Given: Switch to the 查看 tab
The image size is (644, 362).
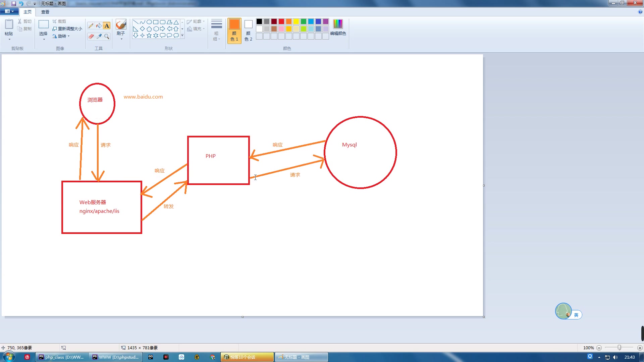Looking at the screenshot, I should tap(45, 12).
